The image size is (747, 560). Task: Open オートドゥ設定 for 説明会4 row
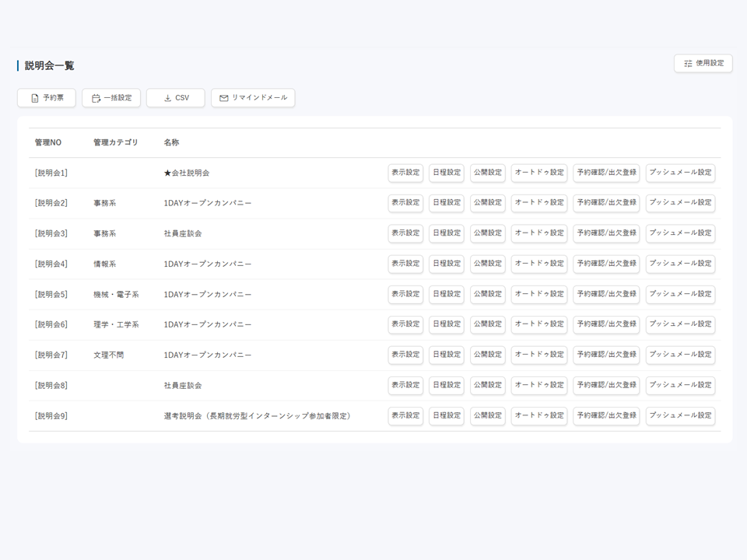pos(539,264)
